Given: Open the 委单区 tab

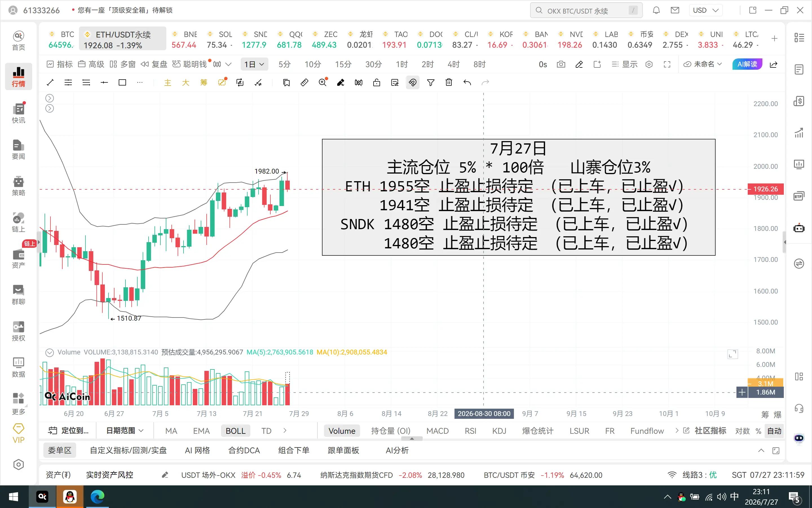Looking at the screenshot, I should [x=60, y=450].
